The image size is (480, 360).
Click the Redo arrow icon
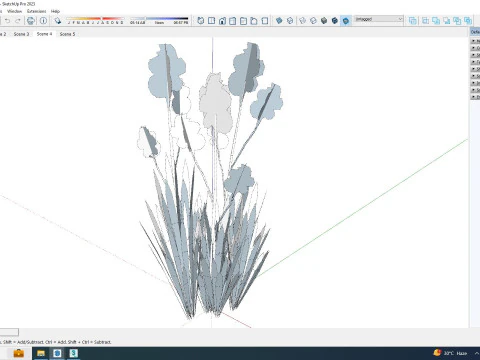18,21
